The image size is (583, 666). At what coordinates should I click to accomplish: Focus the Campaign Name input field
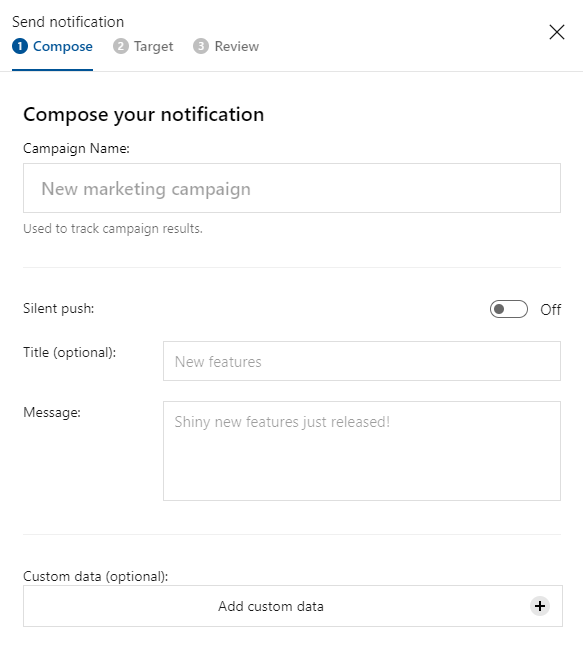292,188
